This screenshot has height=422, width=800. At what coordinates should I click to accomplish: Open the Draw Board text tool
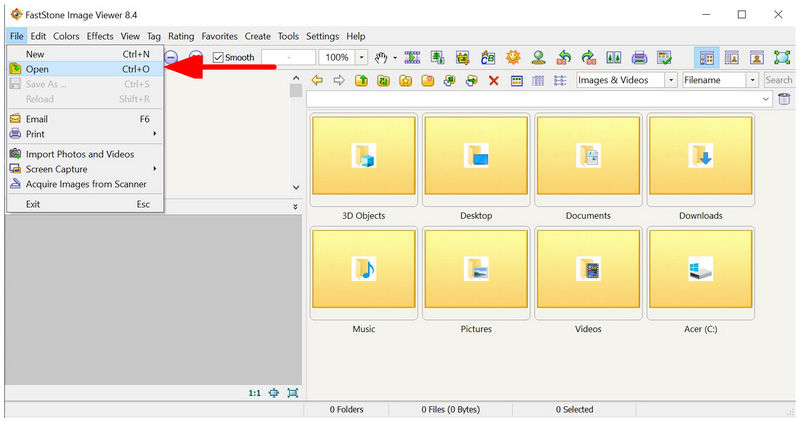(488, 57)
